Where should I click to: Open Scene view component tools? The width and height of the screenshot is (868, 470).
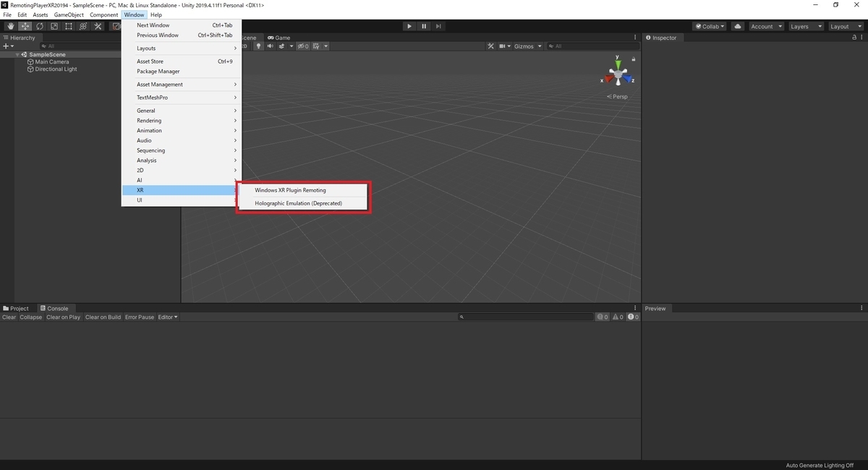pos(490,46)
